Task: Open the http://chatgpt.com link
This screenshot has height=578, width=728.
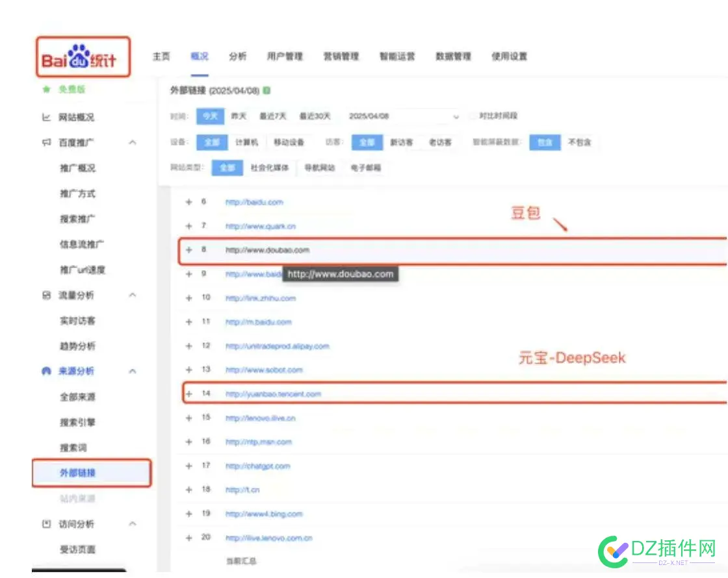Action: [x=257, y=466]
